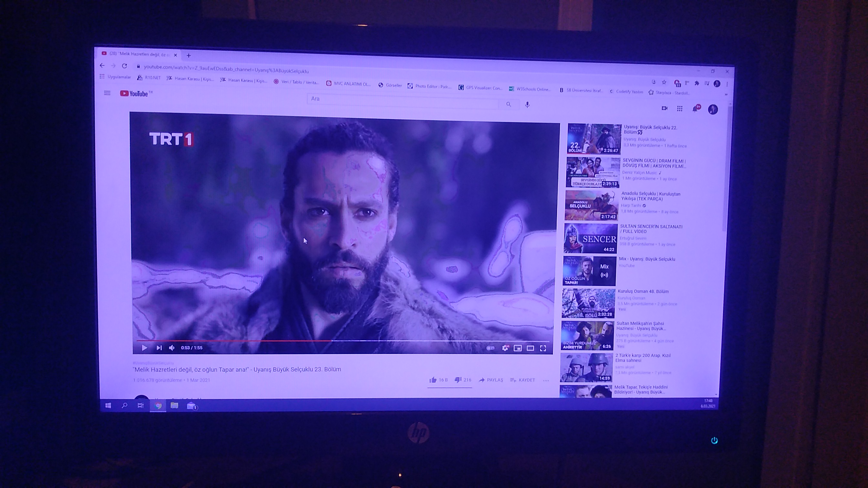Mute the video with the speaker icon
Viewport: 868px width, 488px height.
coord(172,348)
